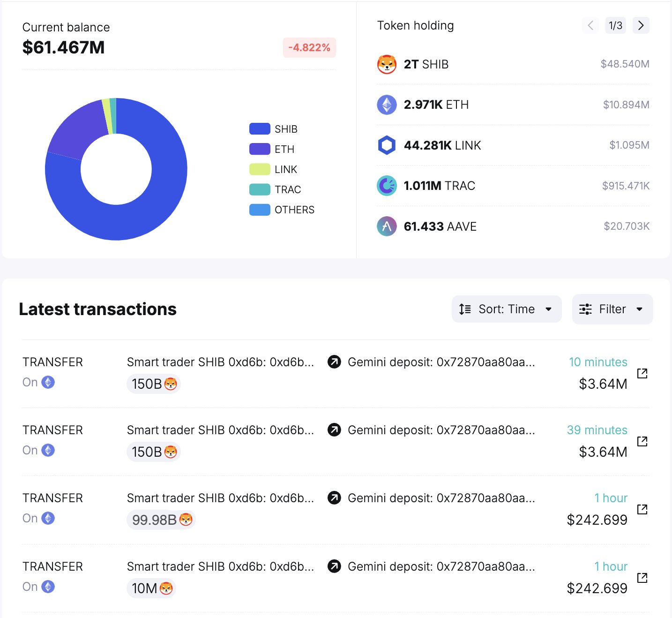Open Smart trader SHIB address in first transaction

click(x=220, y=362)
